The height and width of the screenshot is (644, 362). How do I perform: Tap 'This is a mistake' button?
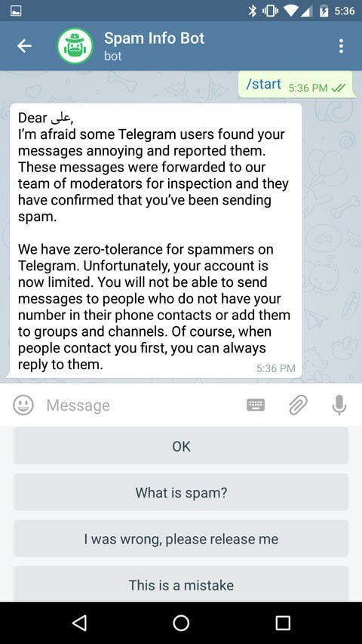tap(181, 584)
